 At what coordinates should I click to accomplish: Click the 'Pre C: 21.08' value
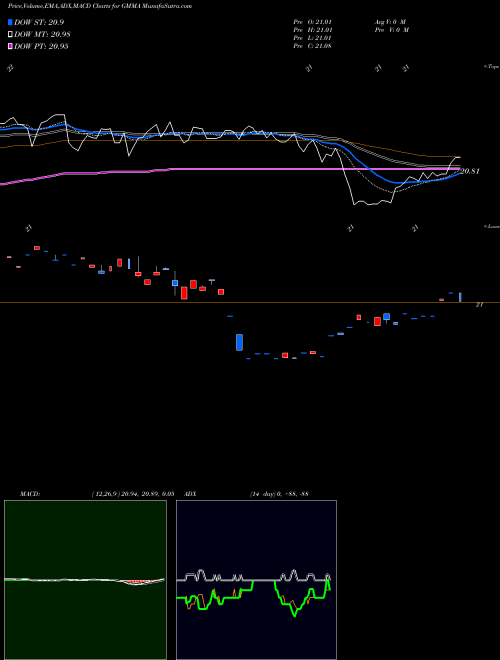[313, 46]
